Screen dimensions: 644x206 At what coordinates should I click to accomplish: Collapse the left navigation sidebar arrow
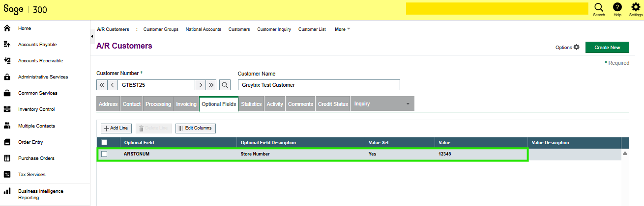(92, 36)
